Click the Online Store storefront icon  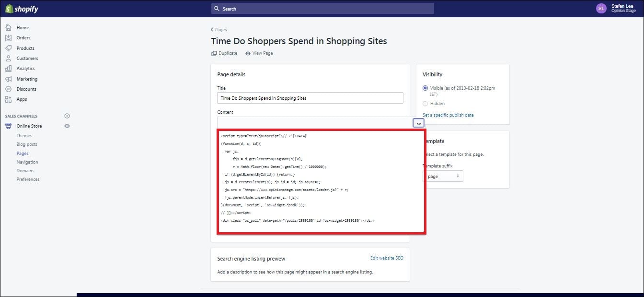point(8,126)
